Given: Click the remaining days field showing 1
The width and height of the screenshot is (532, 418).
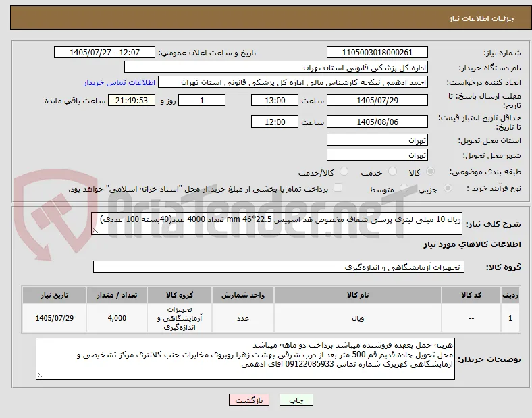Looking at the screenshot, I should tap(202, 100).
